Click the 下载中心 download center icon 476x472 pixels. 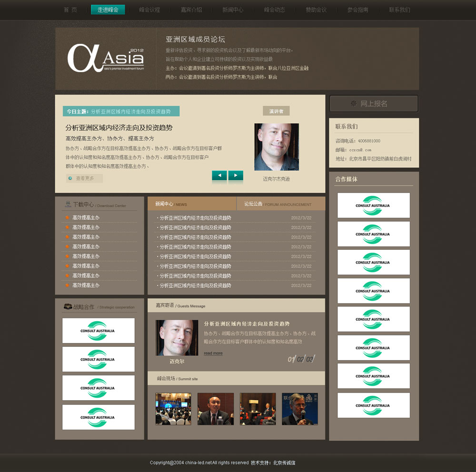[x=68, y=205]
